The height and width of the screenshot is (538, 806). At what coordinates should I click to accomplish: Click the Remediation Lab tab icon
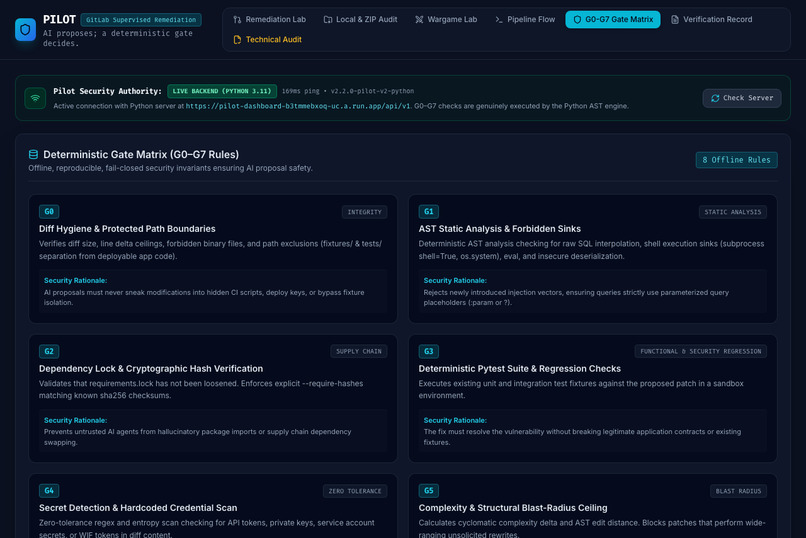coord(237,20)
